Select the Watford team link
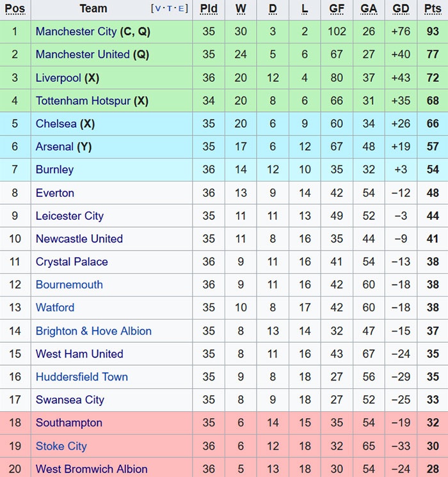The image size is (448, 477). coord(55,308)
